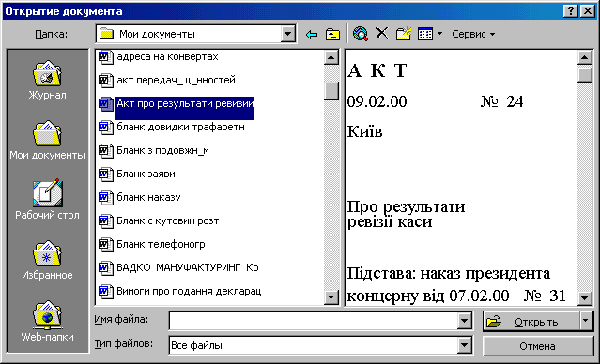This screenshot has width=600, height=364.
Task: Open the Сервис tools menu
Action: point(473,34)
